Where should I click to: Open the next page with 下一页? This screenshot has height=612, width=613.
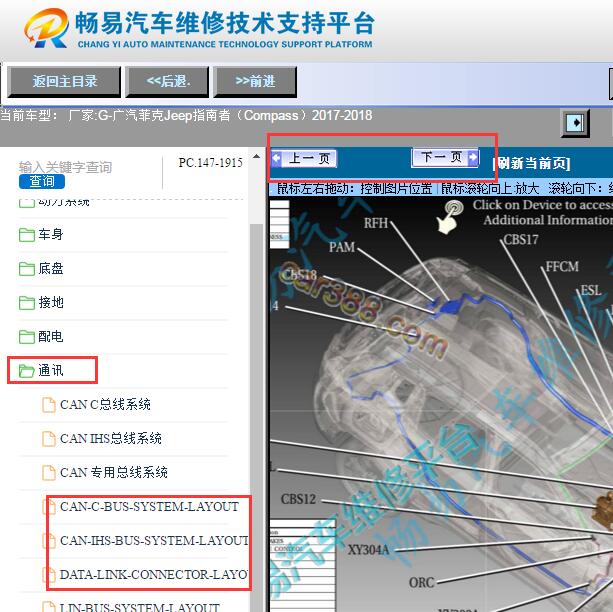(445, 158)
